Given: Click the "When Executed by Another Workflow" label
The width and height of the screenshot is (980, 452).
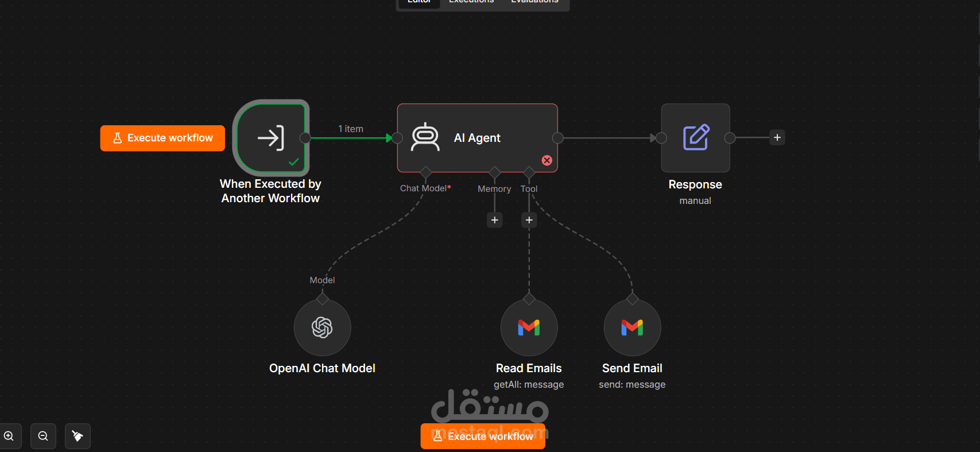Looking at the screenshot, I should click(270, 191).
